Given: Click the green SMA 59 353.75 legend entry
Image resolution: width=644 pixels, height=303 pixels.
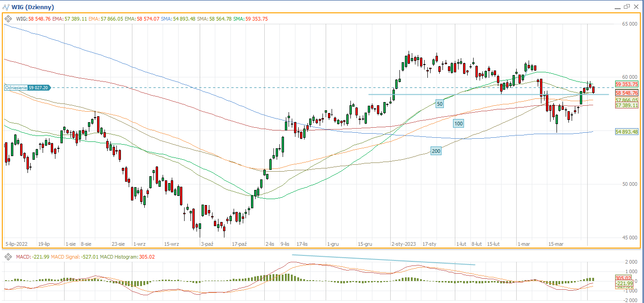Looking at the screenshot, I should [251, 19].
